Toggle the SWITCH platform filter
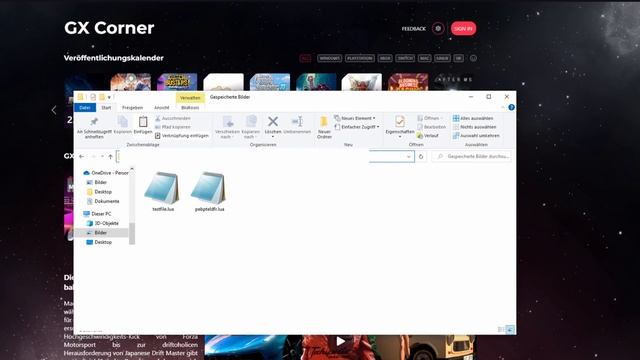The width and height of the screenshot is (640, 360). pos(405,58)
